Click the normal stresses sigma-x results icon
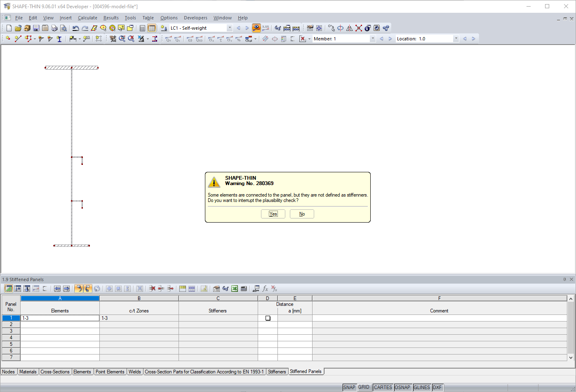Image resolution: width=576 pixels, height=392 pixels. point(212,38)
